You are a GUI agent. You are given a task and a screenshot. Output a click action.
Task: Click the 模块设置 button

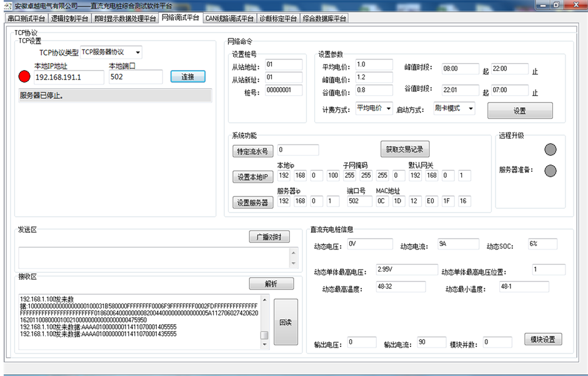point(543,339)
